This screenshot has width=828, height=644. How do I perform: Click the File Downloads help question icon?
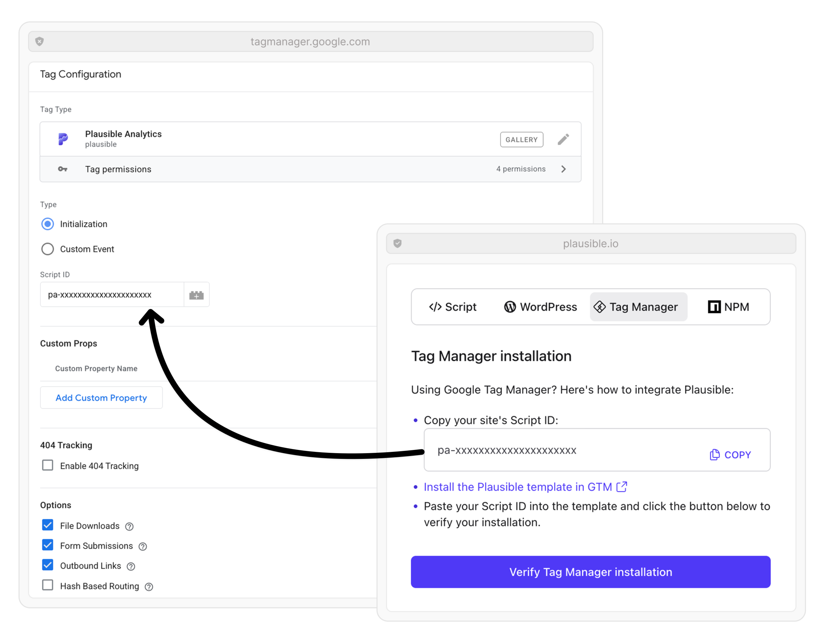point(129,527)
